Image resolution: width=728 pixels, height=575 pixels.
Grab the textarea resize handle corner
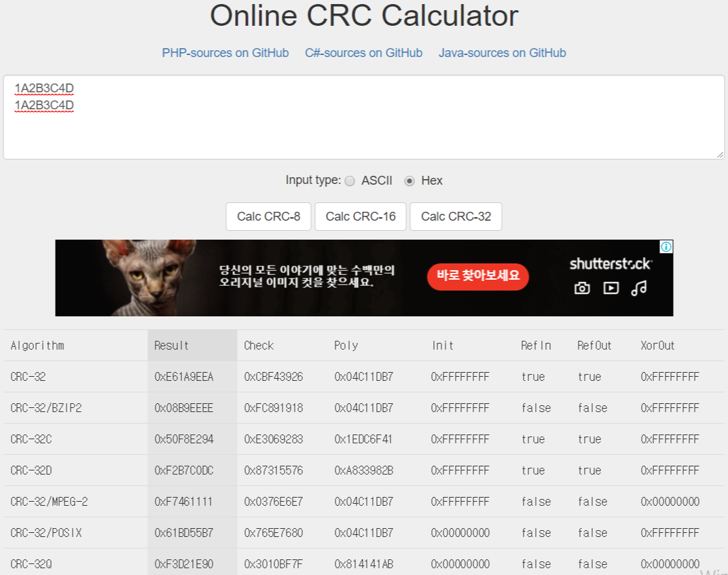pos(720,155)
